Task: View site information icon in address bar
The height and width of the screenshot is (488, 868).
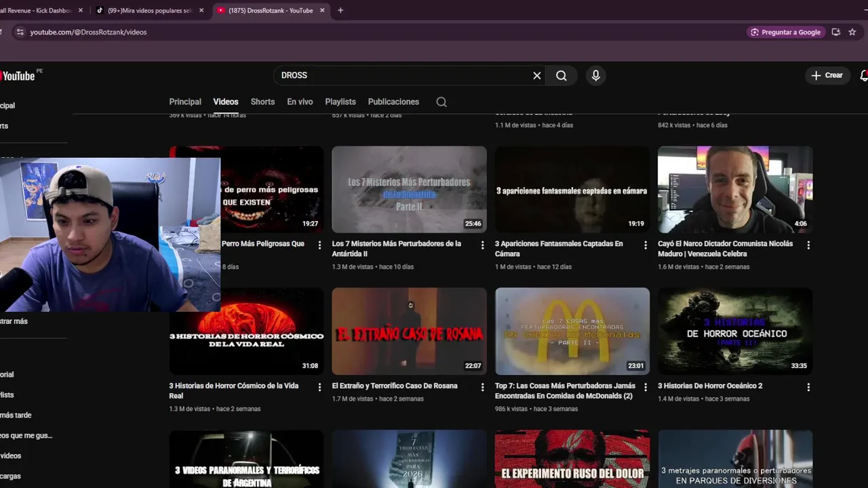Action: click(x=20, y=32)
